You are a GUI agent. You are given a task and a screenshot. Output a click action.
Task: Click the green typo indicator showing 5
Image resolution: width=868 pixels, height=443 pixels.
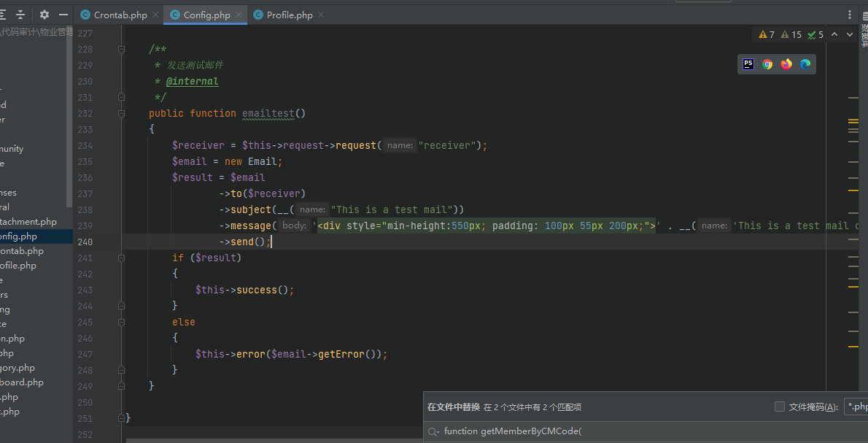815,34
